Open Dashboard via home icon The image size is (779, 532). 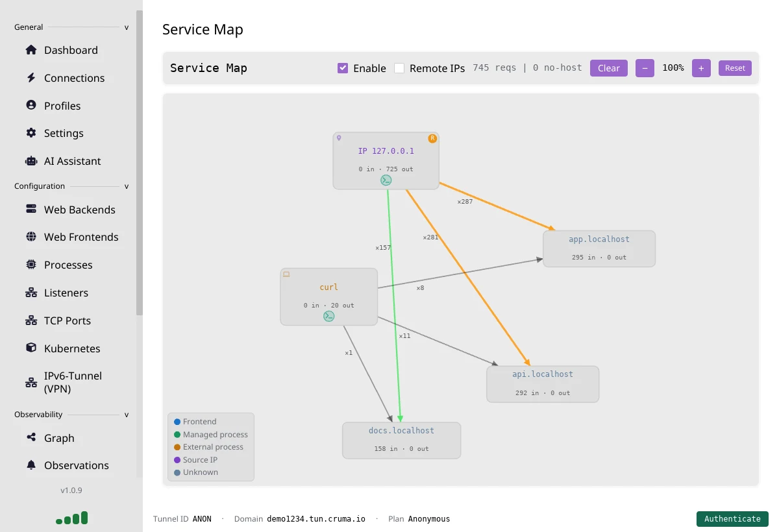pos(31,50)
